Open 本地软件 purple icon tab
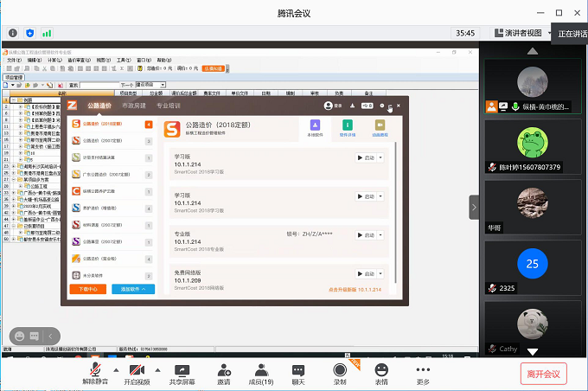This screenshot has width=588, height=391. 315,128
